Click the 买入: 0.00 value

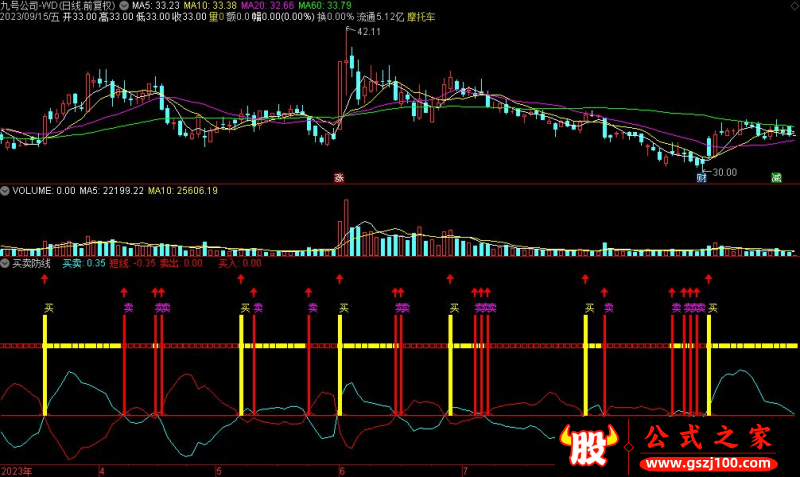pyautogui.click(x=240, y=263)
